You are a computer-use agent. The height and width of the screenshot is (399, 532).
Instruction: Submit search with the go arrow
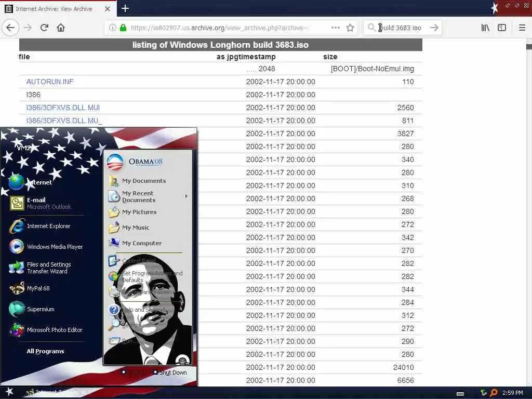(x=434, y=28)
